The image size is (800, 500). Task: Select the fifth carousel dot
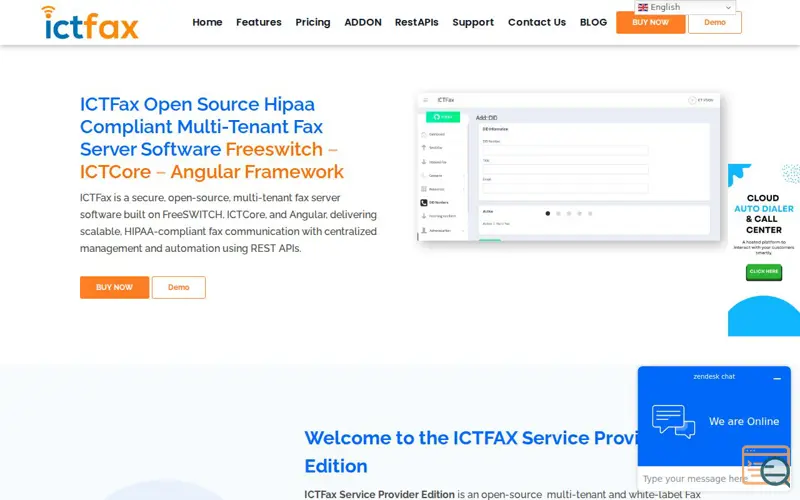(x=590, y=214)
